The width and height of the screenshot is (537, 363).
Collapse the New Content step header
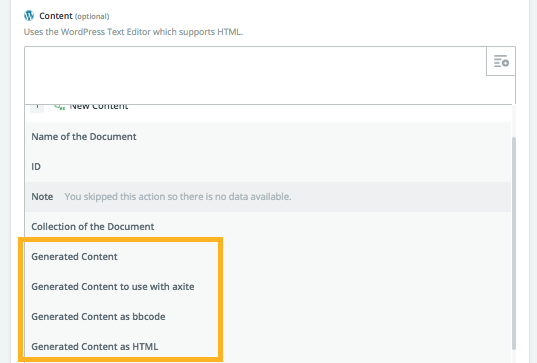click(x=268, y=108)
